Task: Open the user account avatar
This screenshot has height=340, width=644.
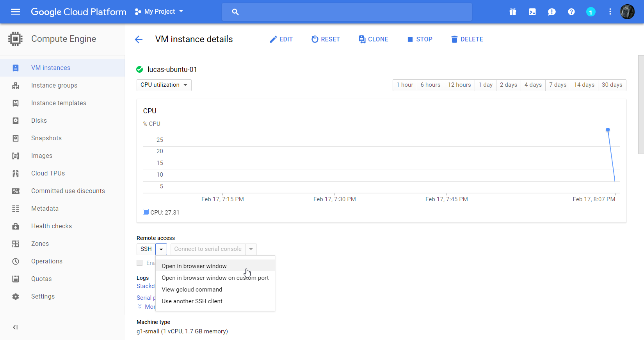Action: 628,12
